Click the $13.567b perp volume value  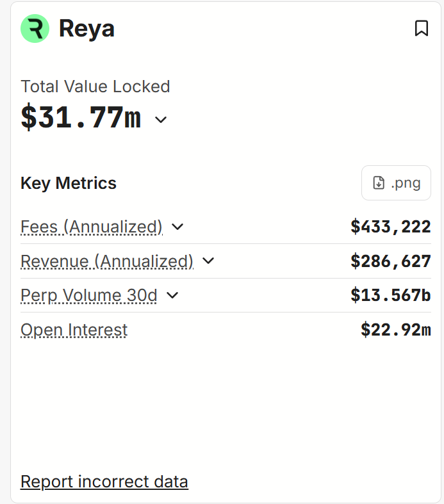(x=391, y=295)
